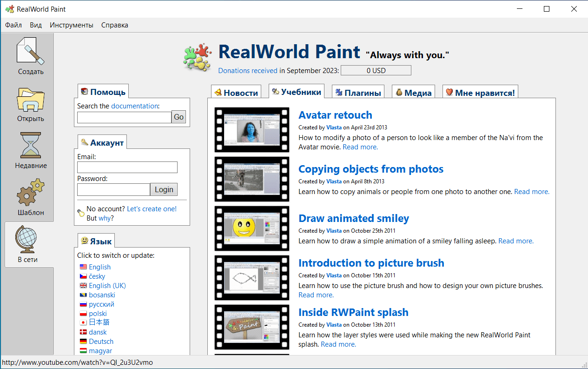This screenshot has width=588, height=369.
Task: Open the Плагины tab
Action: click(358, 93)
